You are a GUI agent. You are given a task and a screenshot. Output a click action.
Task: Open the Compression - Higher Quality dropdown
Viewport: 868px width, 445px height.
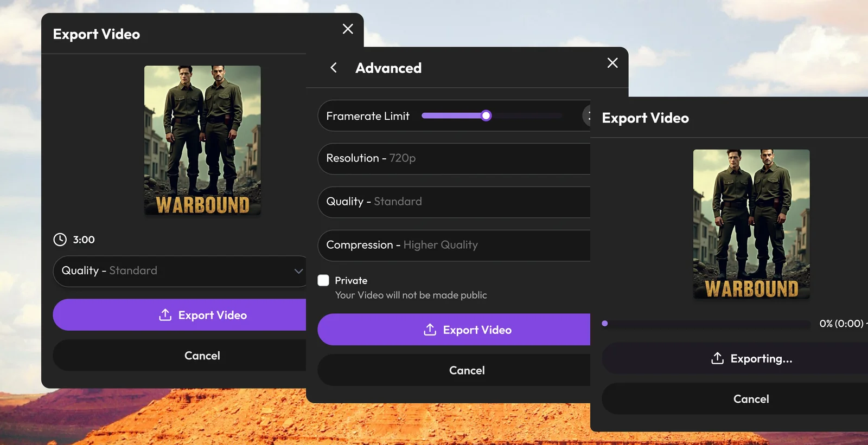(x=454, y=246)
